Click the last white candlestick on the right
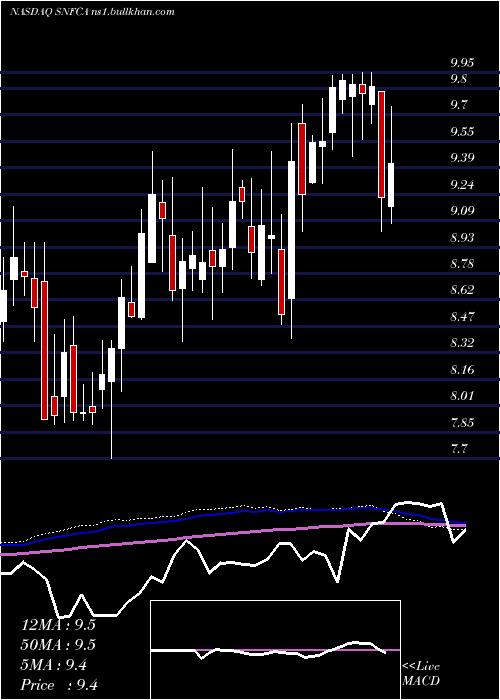Screen dimensions: 500x700 (391, 185)
